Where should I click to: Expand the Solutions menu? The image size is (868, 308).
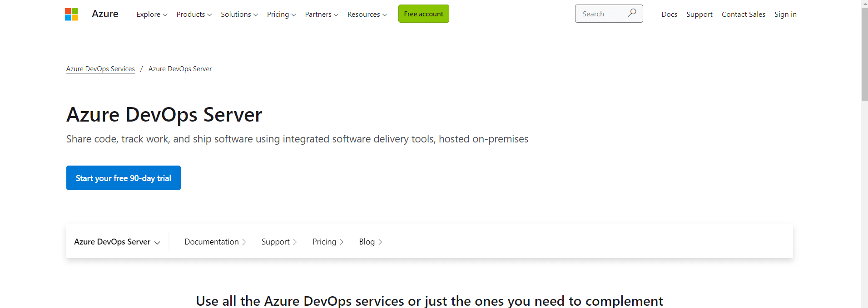tap(239, 15)
